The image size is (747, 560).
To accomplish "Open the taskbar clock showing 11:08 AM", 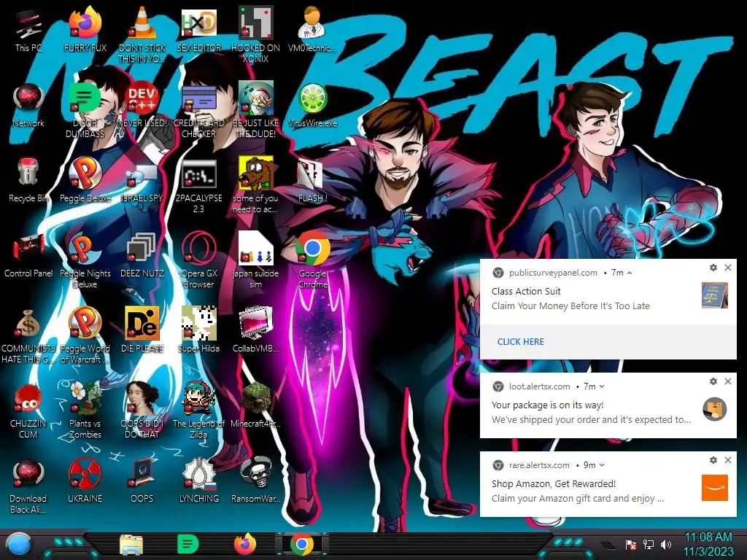I will (708, 544).
